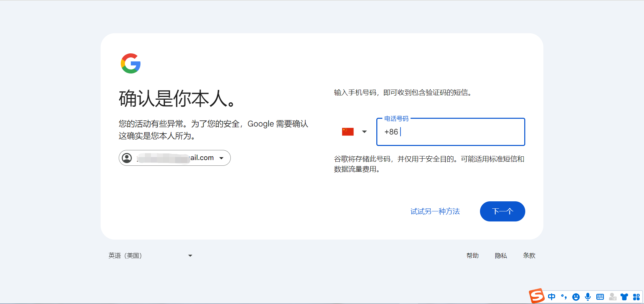The height and width of the screenshot is (304, 644).
Task: Open the IME toolbox grid icon
Action: coord(636,297)
